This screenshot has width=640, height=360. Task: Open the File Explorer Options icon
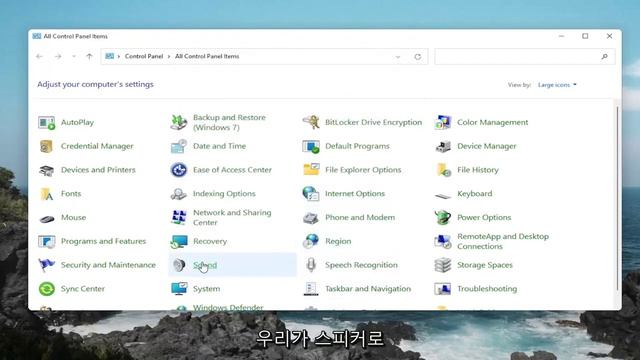pos(311,169)
